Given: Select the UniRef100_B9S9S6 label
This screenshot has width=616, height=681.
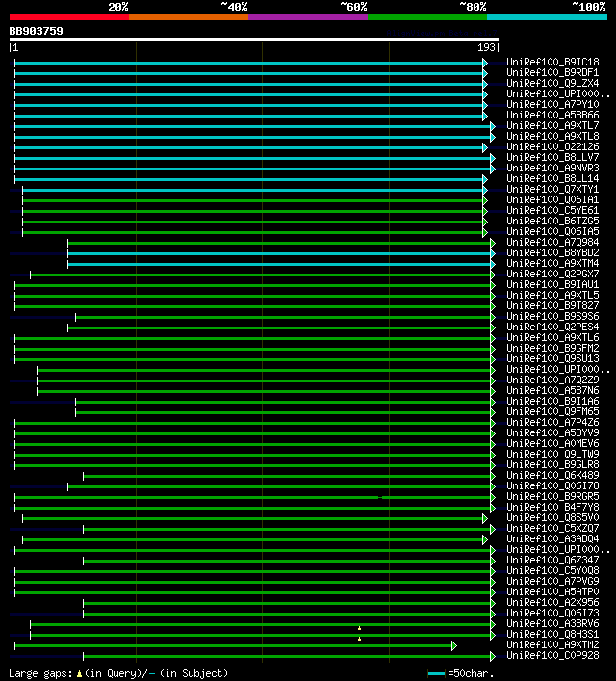Looking at the screenshot, I should 552,317.
